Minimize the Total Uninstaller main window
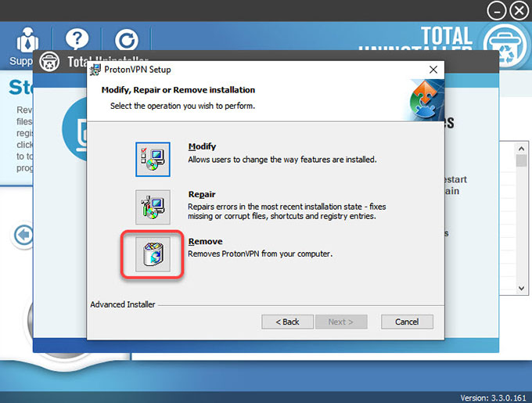532x403 pixels. coord(496,11)
